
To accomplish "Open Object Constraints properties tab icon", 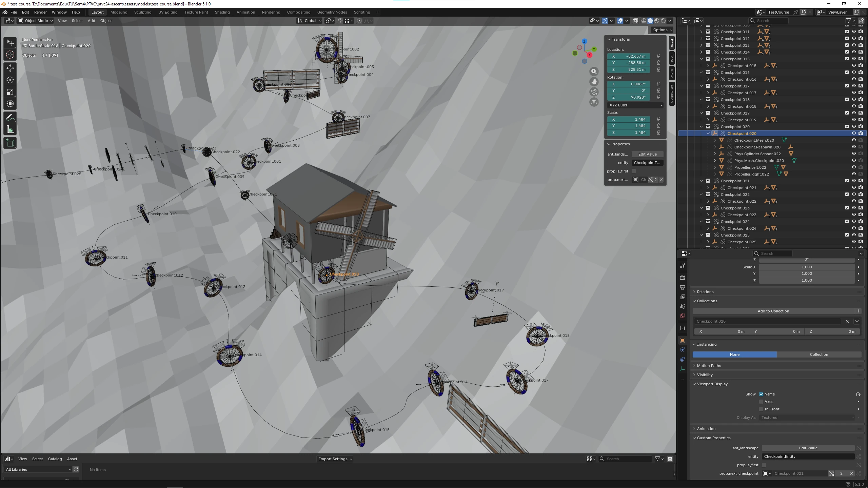I will tap(683, 359).
